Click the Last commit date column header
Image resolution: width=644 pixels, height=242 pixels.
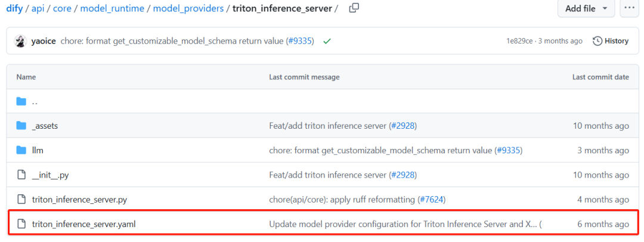[x=600, y=77]
